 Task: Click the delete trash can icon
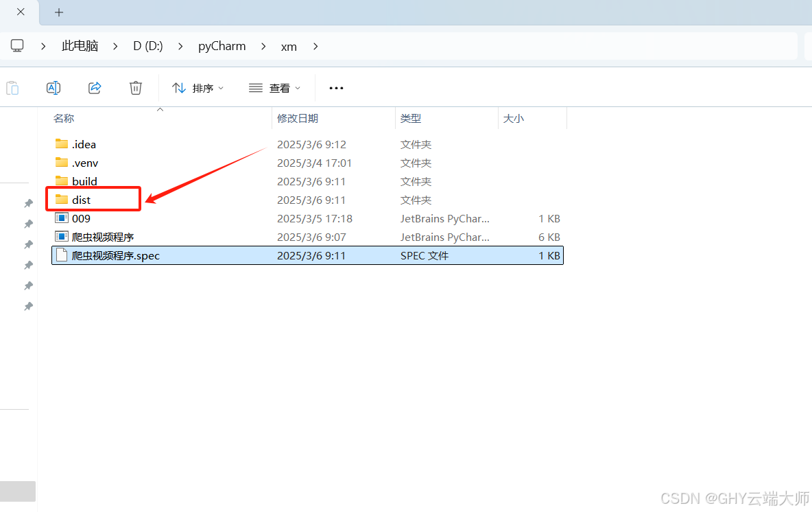[136, 88]
